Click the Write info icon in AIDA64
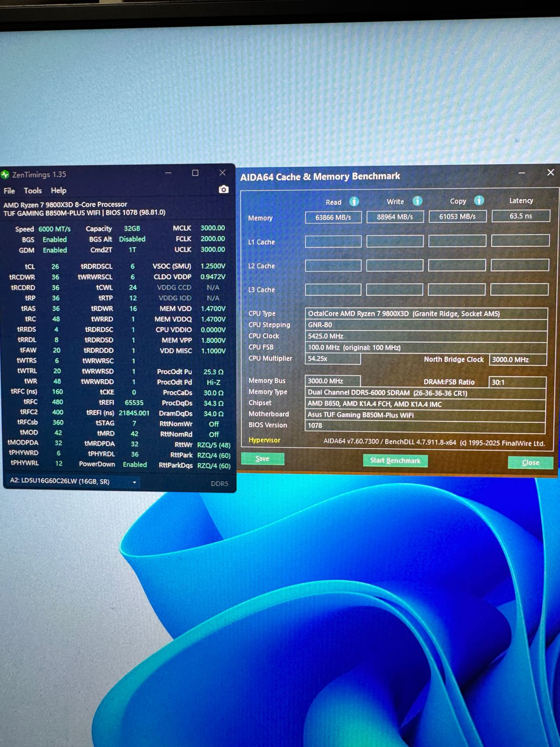Image resolution: width=560 pixels, height=747 pixels. [x=417, y=201]
